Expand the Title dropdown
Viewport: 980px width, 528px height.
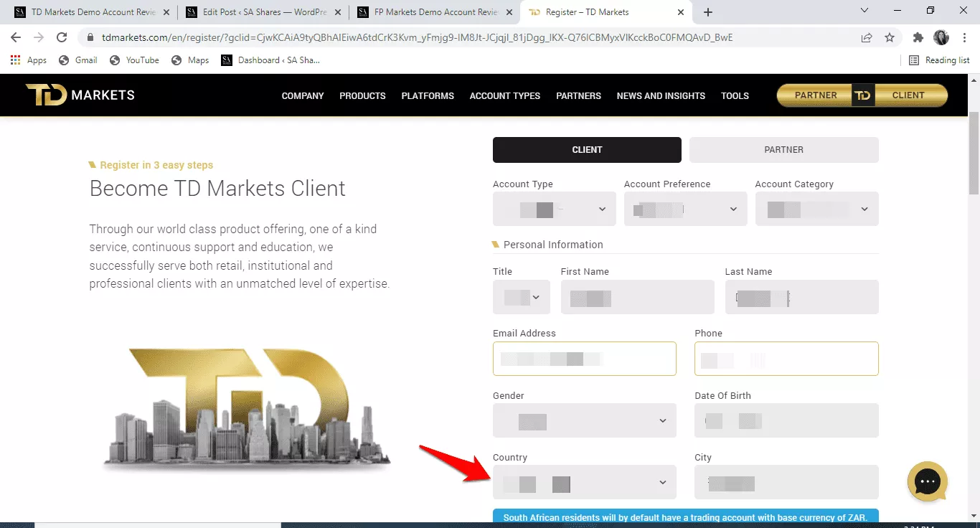pos(522,297)
